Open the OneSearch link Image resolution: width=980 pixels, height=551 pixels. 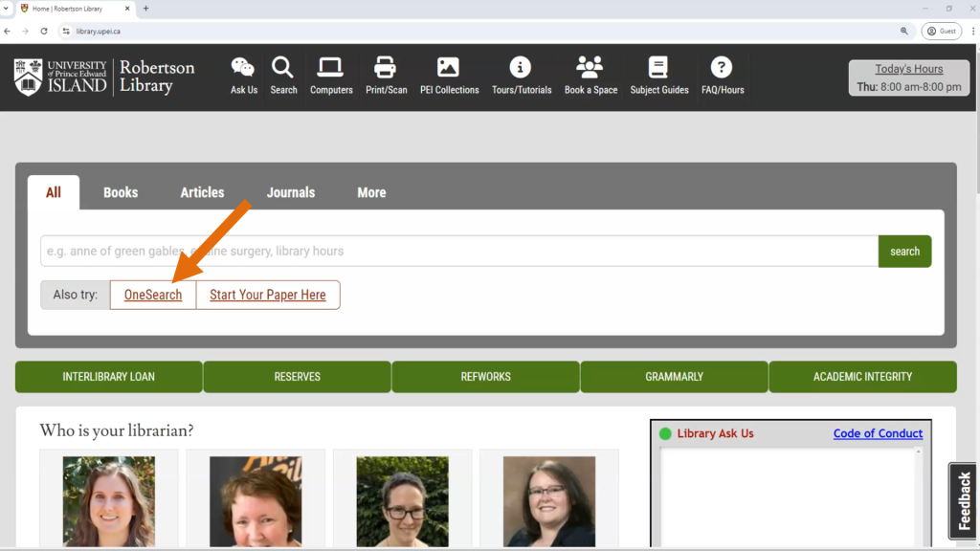(152, 295)
